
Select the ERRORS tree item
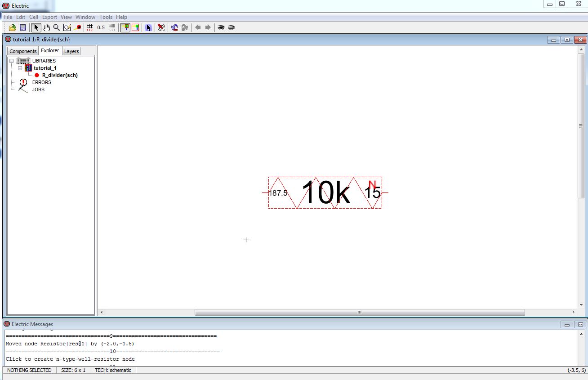point(42,82)
